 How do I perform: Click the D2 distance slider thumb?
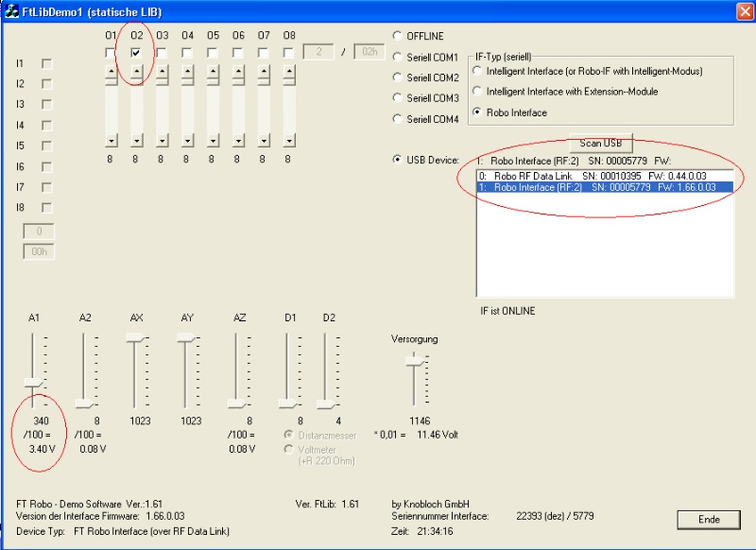[326, 404]
